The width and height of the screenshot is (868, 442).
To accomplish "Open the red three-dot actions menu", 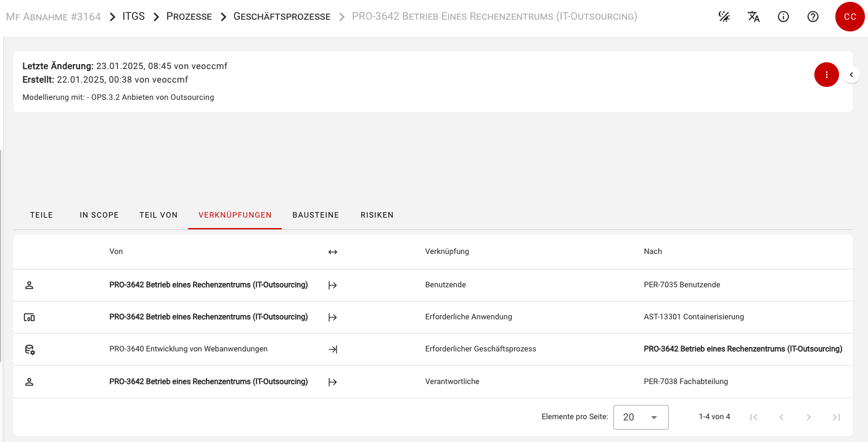I will tap(826, 75).
